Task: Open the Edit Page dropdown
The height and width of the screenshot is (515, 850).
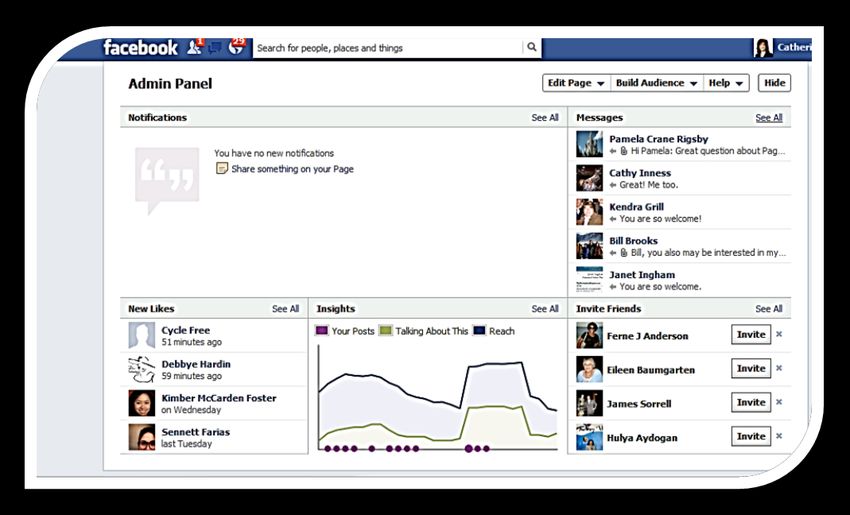Action: [576, 83]
